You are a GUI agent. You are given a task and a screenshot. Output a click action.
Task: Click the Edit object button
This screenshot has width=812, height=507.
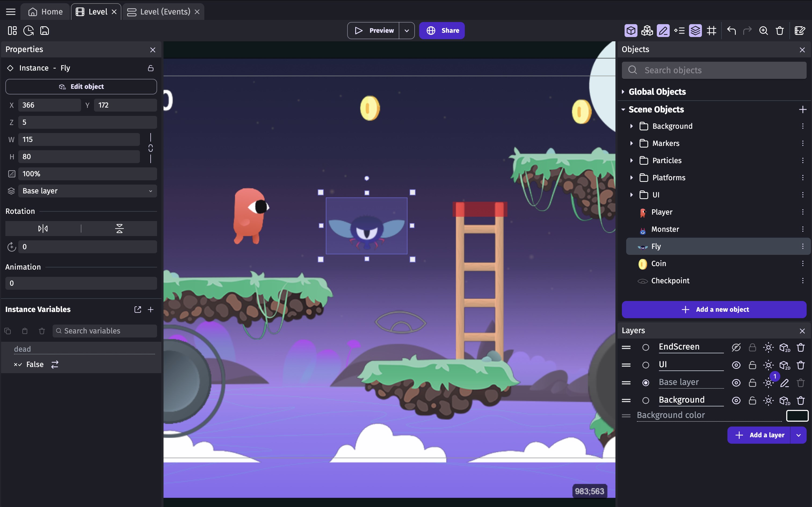click(x=81, y=86)
